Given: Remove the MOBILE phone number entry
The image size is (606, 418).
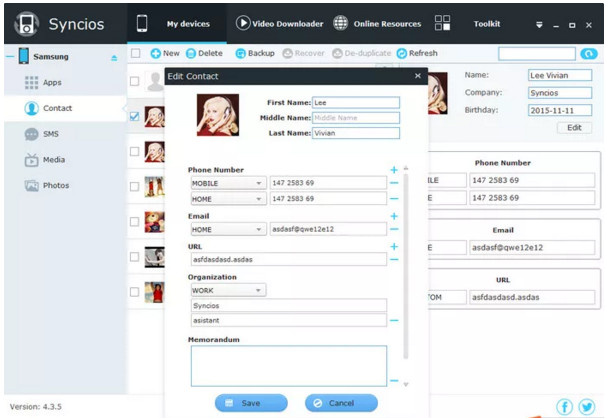Looking at the screenshot, I should [x=394, y=183].
